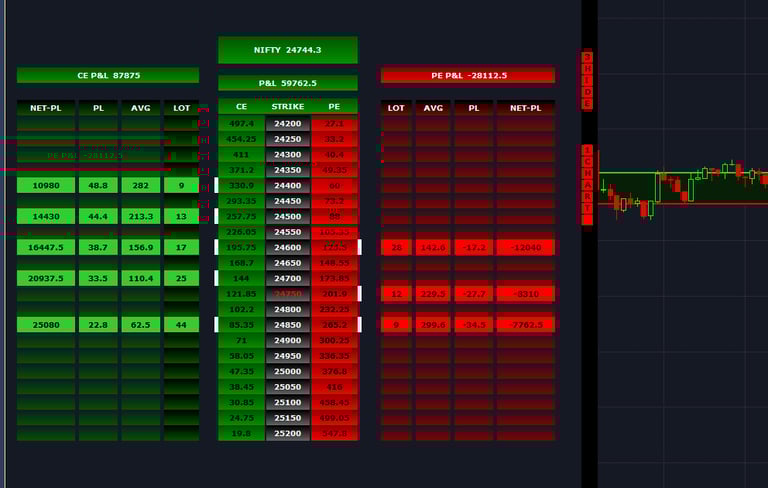Select strike 24700 row
768x488 pixels.
[288, 278]
